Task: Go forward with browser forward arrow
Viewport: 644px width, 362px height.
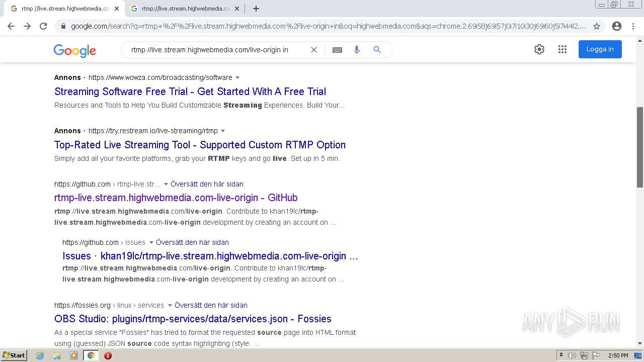Action: [x=27, y=26]
